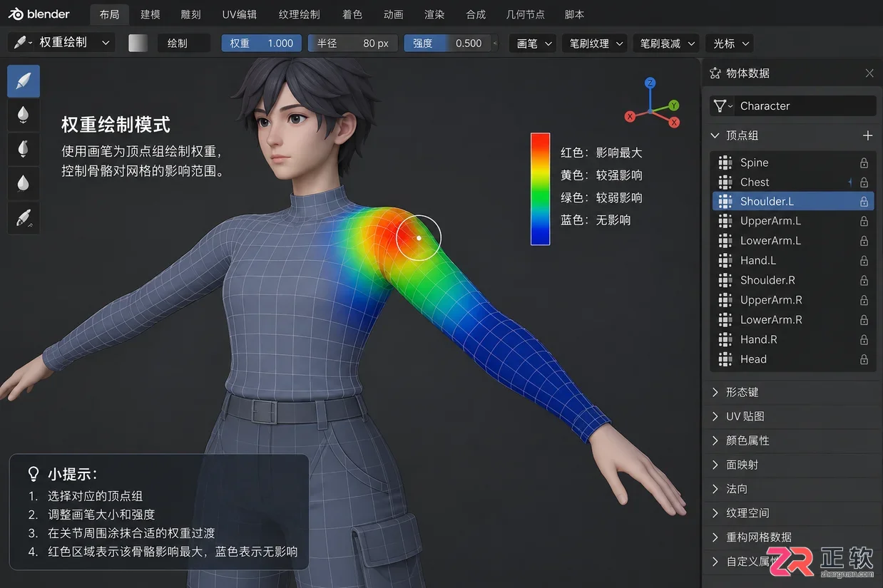Switch to the UV编辑 workspace tab
This screenshot has width=883, height=588.
240,14
